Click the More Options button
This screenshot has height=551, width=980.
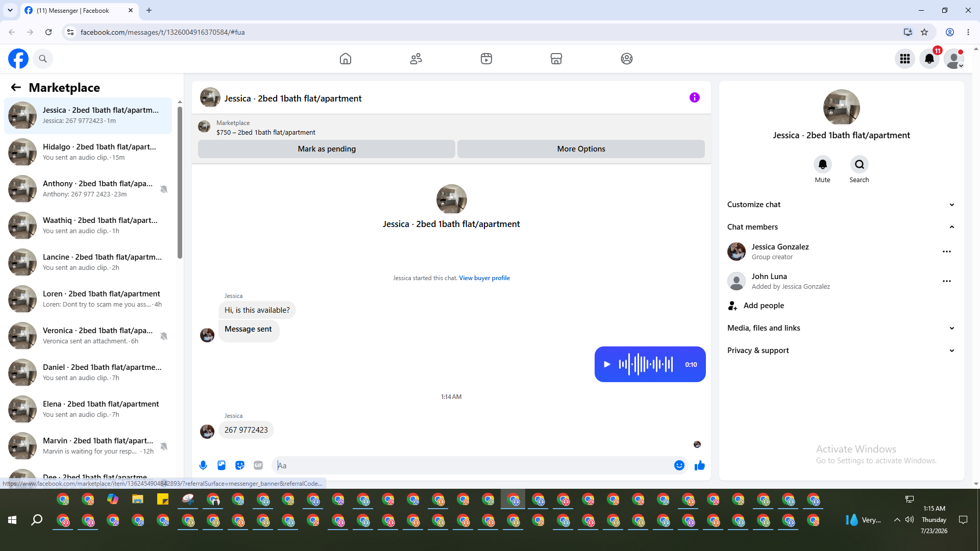[x=581, y=149]
